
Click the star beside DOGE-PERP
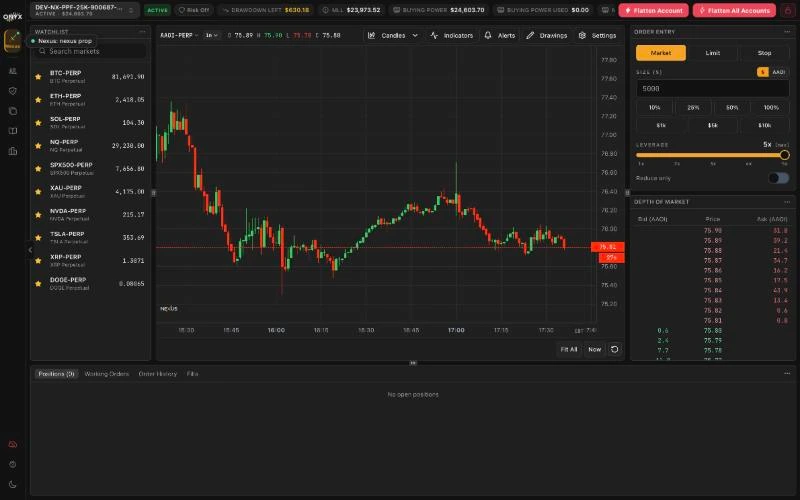click(38, 284)
